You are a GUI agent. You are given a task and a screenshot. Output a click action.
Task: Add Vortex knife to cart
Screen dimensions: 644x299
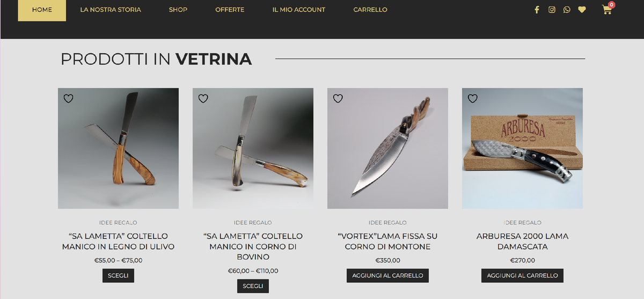click(387, 275)
